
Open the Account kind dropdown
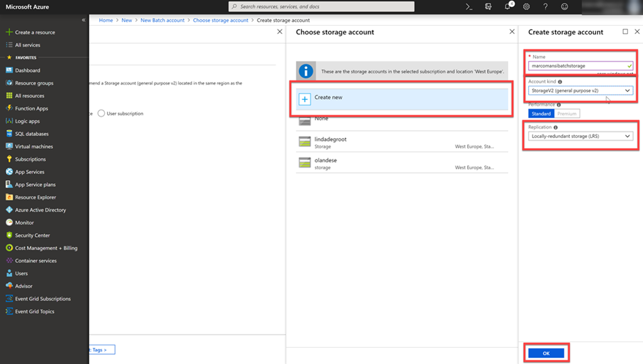click(x=580, y=90)
